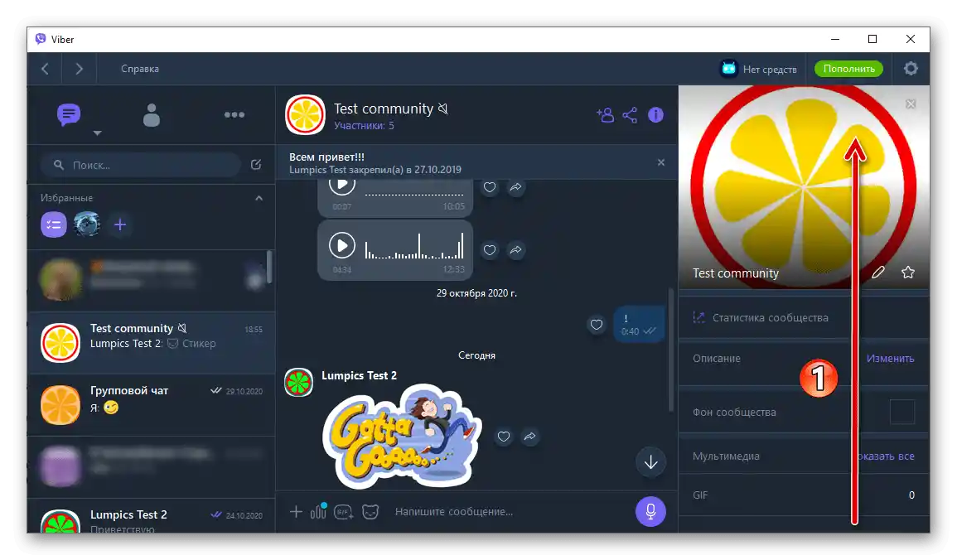This screenshot has width=957, height=560.
Task: Collapse the Избранные section
Action: click(258, 197)
